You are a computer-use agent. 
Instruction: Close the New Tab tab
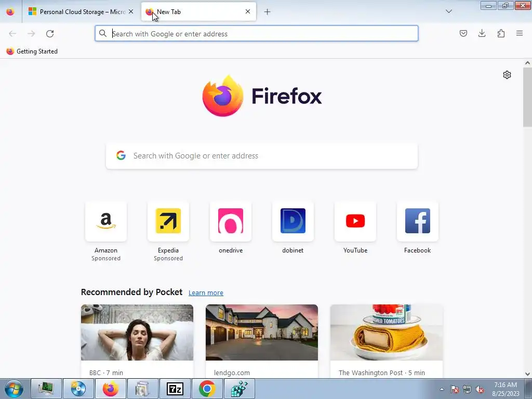(x=248, y=11)
